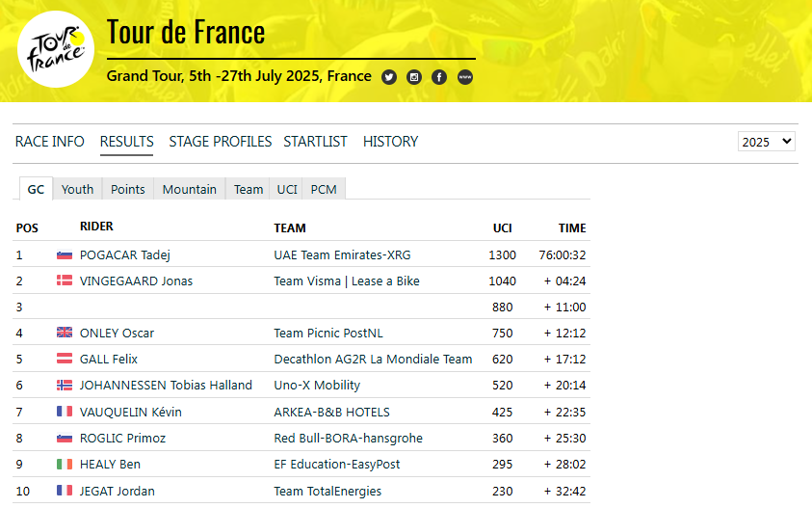Click the + 11:00 time gap

coord(565,307)
